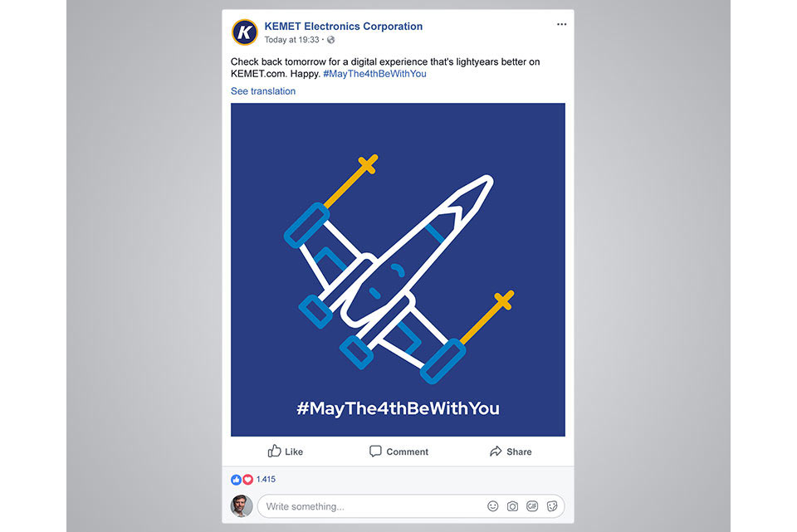Open the sticker picker icon
This screenshot has height=532, width=797.
pos(552,506)
